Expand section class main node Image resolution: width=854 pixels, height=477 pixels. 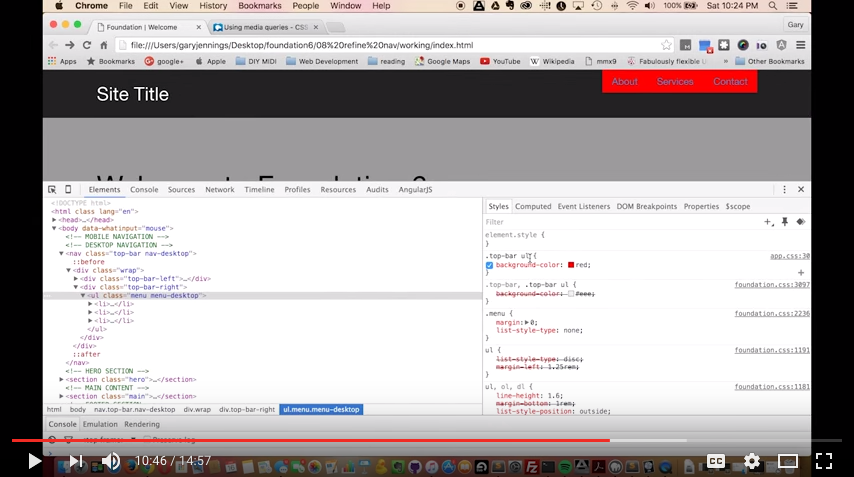tap(61, 396)
